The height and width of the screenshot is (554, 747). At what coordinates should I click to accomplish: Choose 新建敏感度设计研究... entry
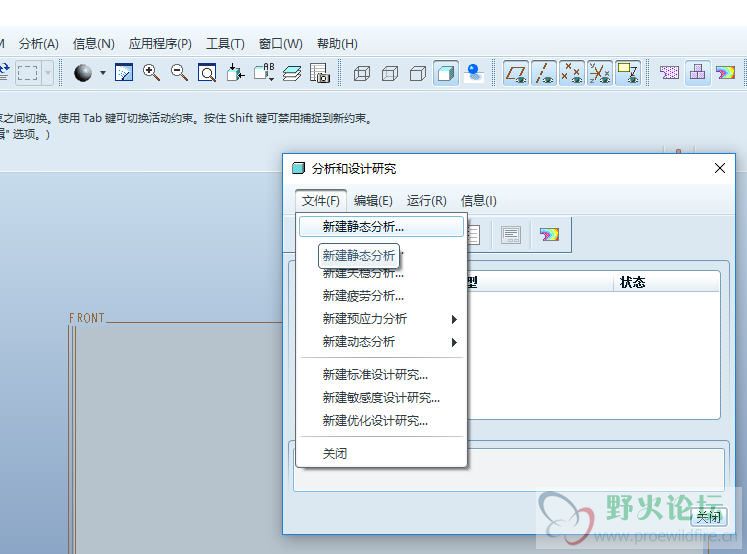381,398
